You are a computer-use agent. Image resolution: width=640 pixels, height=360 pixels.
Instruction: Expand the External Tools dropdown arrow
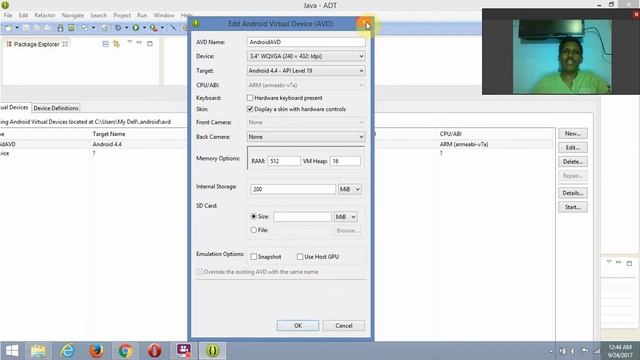(x=162, y=28)
